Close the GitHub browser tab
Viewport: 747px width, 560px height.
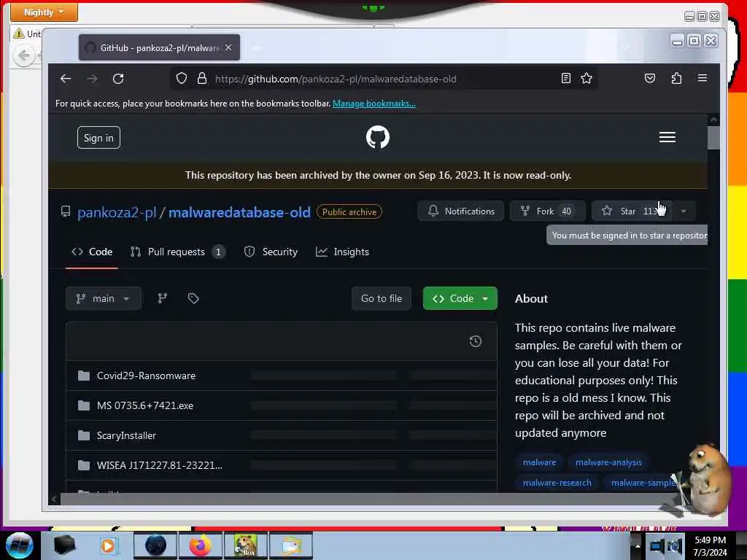(228, 47)
